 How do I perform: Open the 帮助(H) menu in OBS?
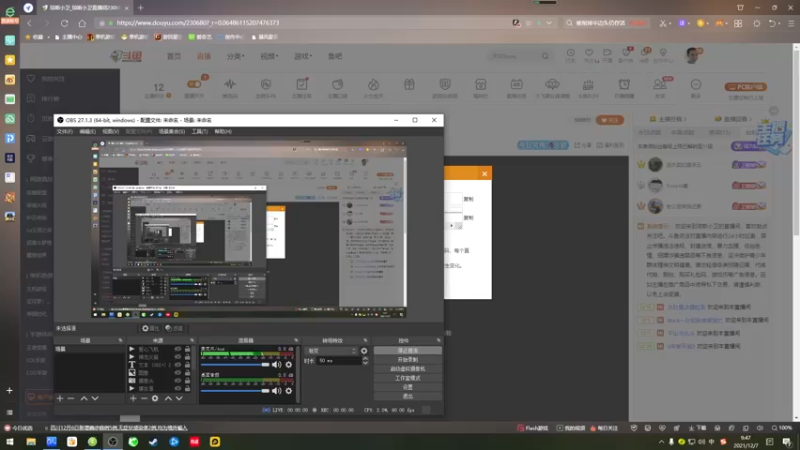tap(223, 132)
